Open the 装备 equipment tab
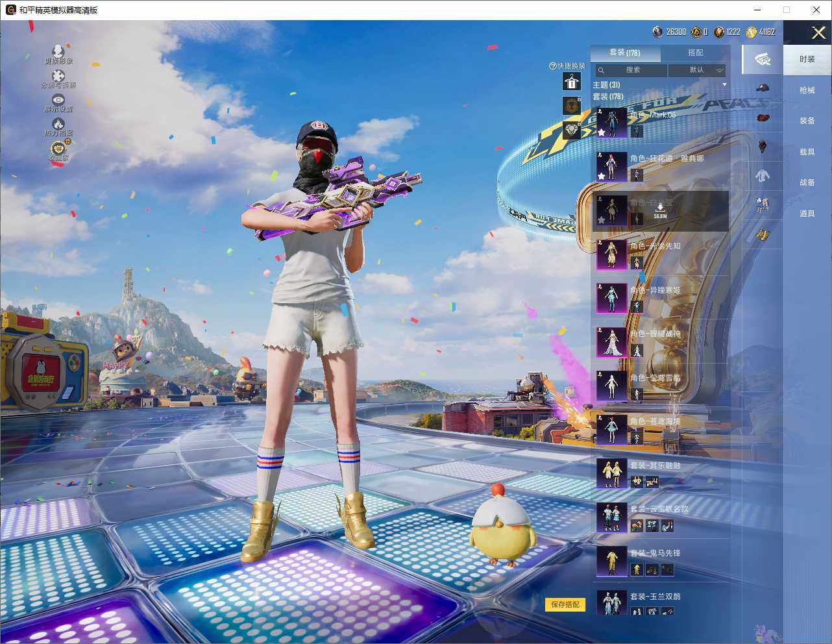The image size is (832, 644). pos(807,121)
